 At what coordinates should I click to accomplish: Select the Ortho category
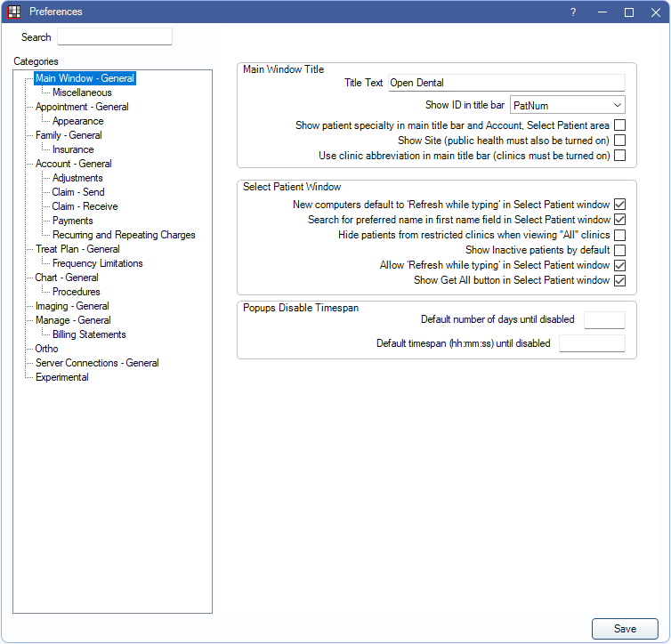coord(46,349)
